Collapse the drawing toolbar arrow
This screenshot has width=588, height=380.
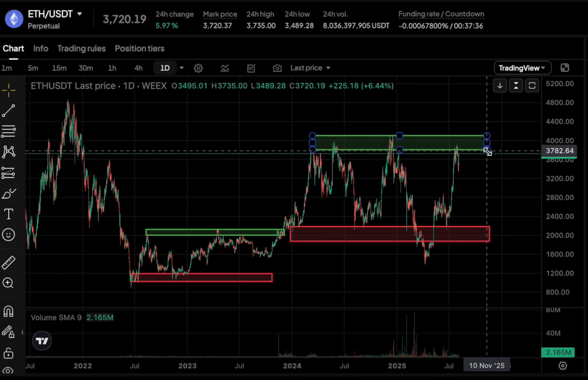tap(23, 332)
